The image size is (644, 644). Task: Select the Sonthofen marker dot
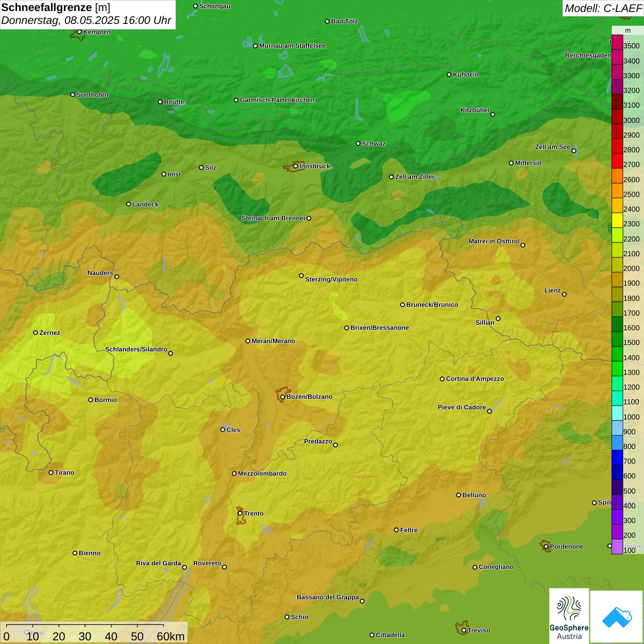[x=73, y=95]
